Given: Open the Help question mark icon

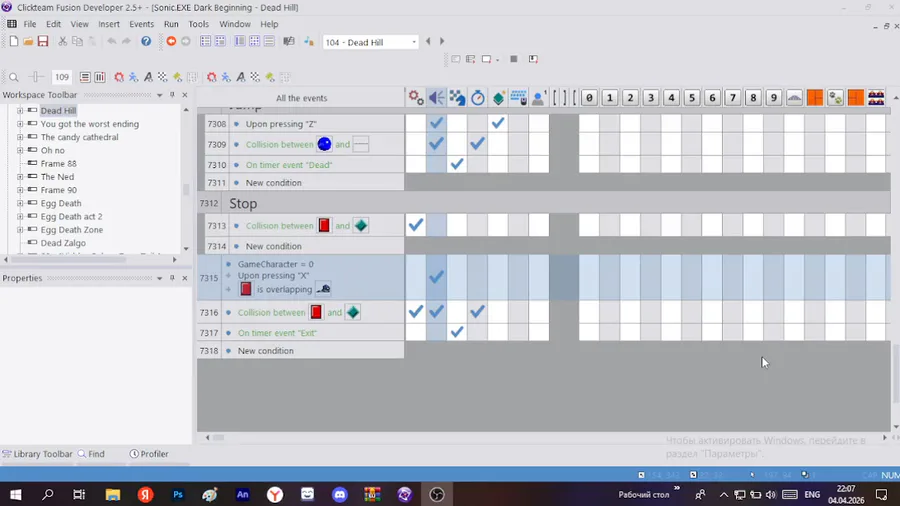Looking at the screenshot, I should [x=146, y=41].
